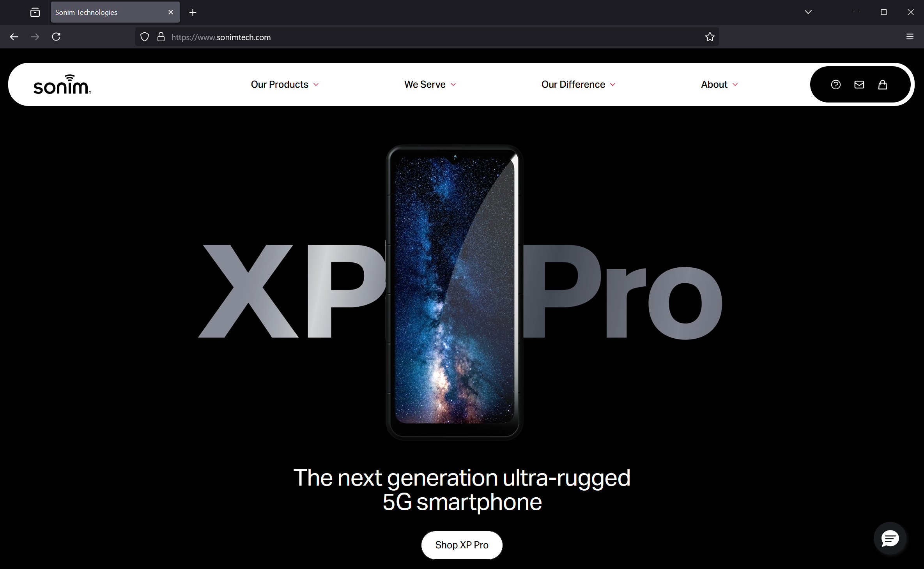Expand the Our Difference menu
The height and width of the screenshot is (569, 924).
579,85
